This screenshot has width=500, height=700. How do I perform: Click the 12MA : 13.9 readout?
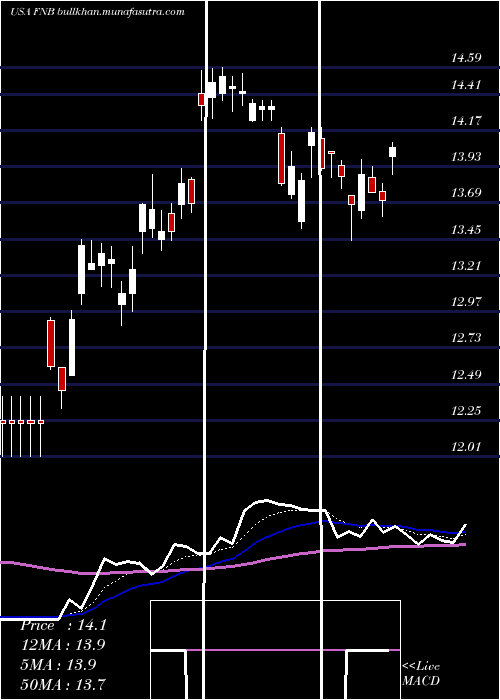pyautogui.click(x=63, y=645)
